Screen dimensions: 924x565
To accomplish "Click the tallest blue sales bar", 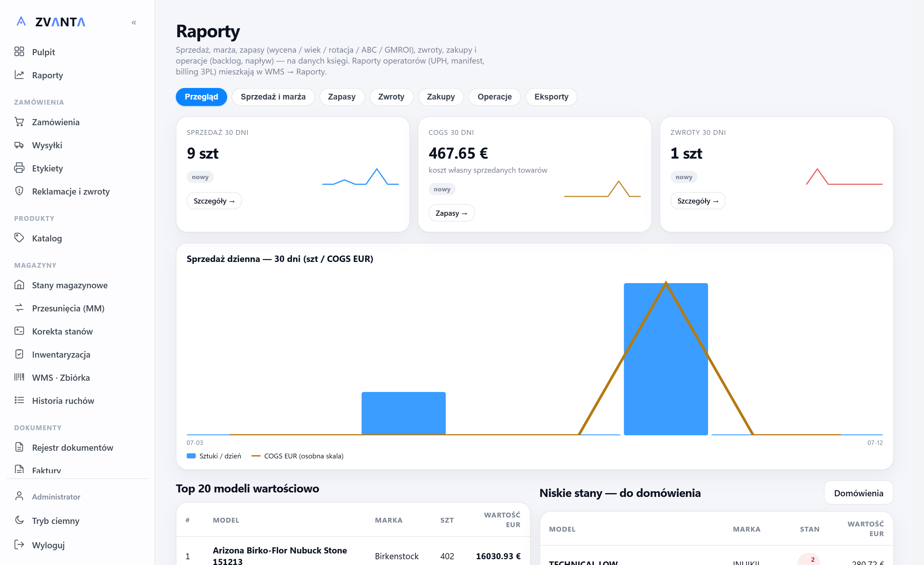I will [666, 359].
